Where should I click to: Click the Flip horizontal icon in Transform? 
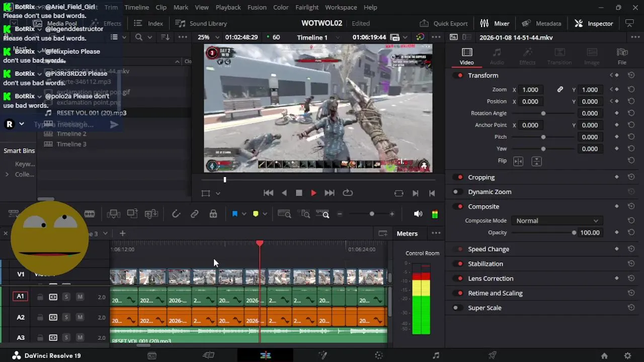tap(518, 161)
